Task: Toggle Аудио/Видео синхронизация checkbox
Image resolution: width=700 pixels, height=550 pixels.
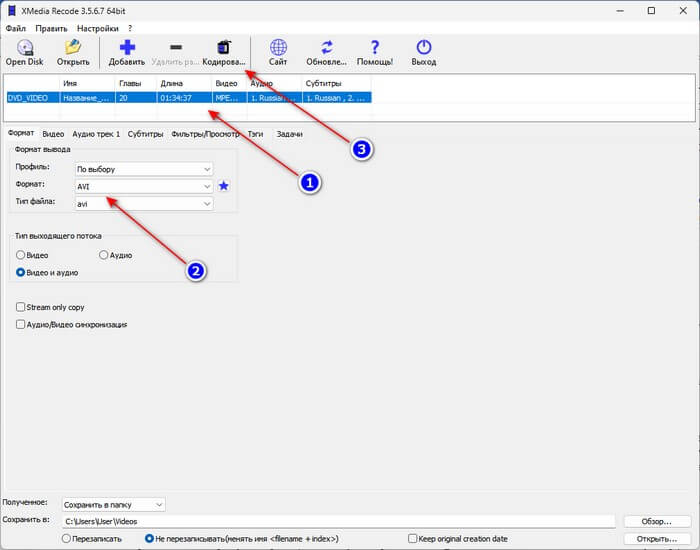Action: coord(21,325)
